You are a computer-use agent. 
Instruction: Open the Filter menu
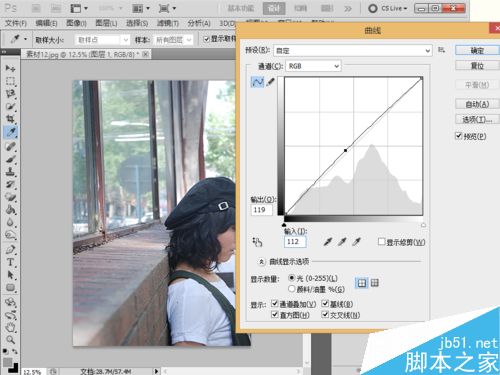click(x=168, y=23)
